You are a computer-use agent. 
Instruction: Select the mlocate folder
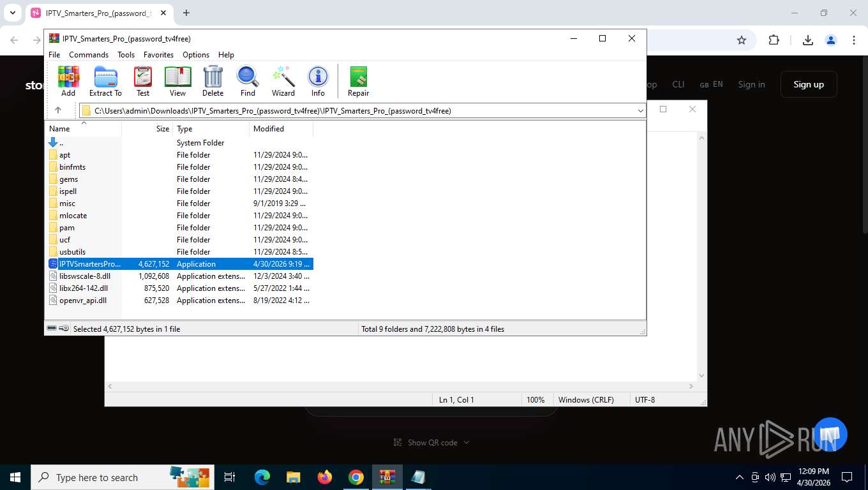[180, 216]
